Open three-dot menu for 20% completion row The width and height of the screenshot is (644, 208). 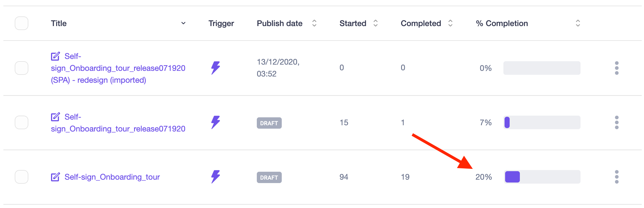[x=617, y=177]
